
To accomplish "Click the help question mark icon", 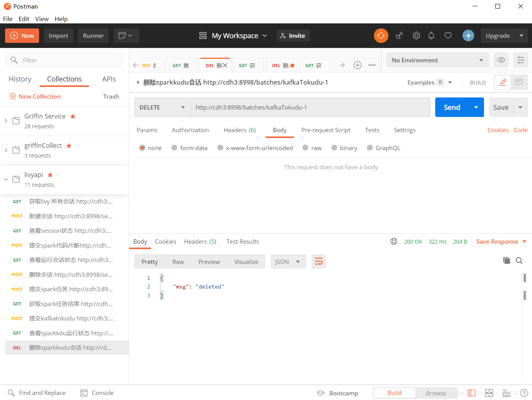I will click(524, 393).
